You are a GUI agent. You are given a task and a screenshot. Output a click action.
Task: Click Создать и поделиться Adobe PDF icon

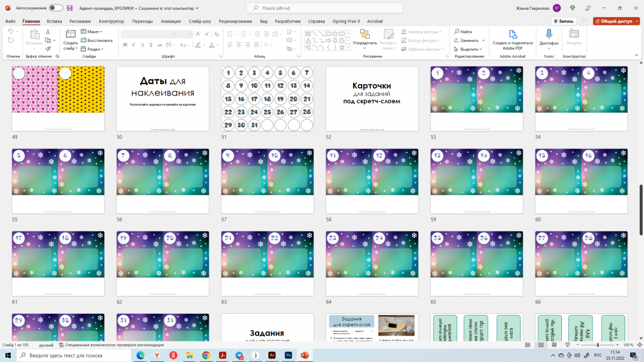[512, 34]
